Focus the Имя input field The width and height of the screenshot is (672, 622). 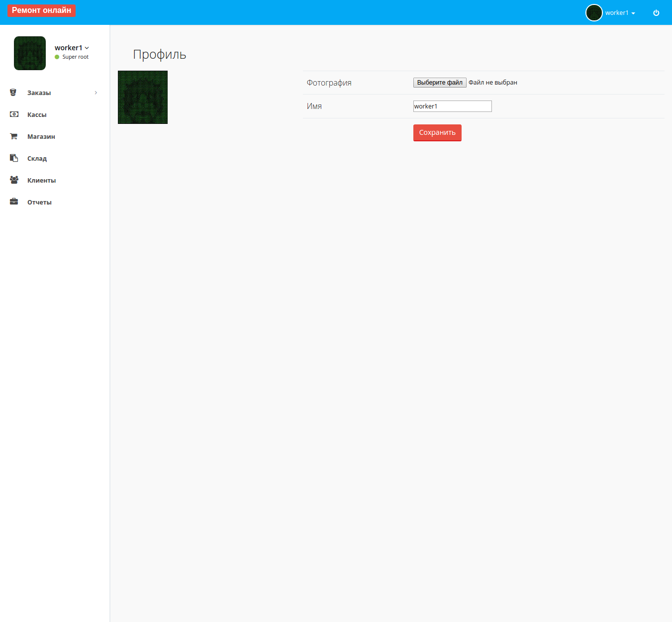[x=453, y=106]
